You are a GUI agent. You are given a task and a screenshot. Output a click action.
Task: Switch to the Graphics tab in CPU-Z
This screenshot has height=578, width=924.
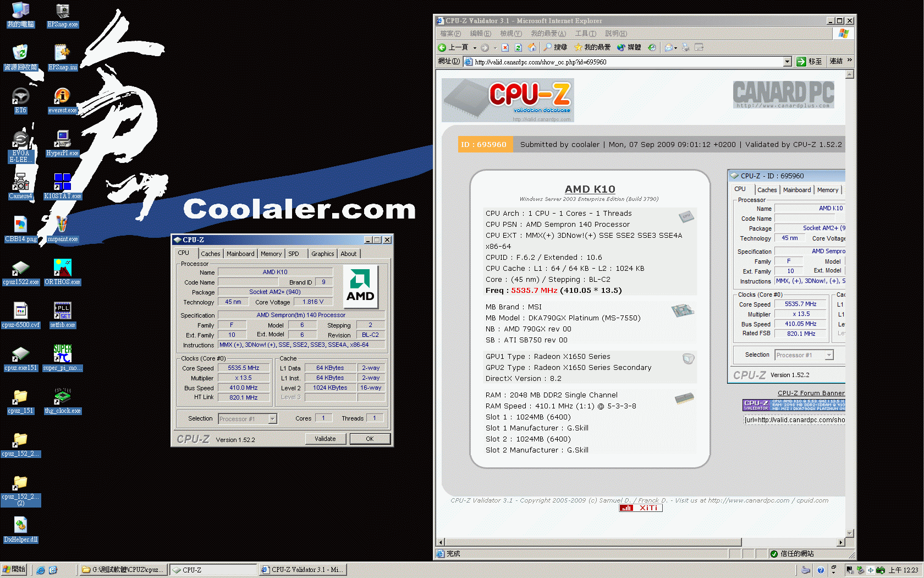click(322, 254)
